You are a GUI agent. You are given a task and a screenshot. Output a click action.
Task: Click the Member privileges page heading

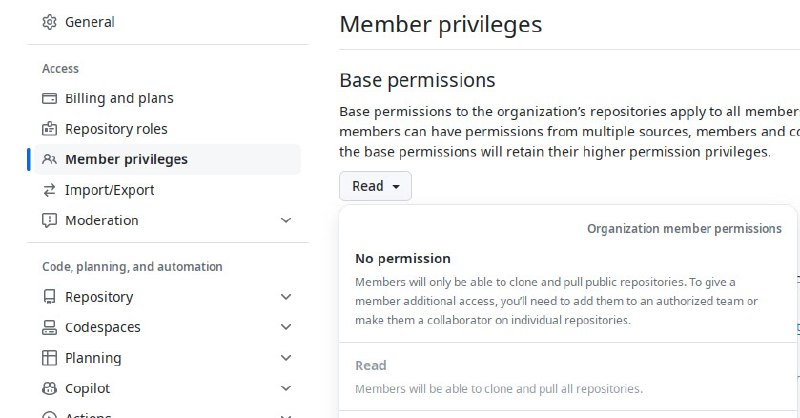click(x=441, y=24)
